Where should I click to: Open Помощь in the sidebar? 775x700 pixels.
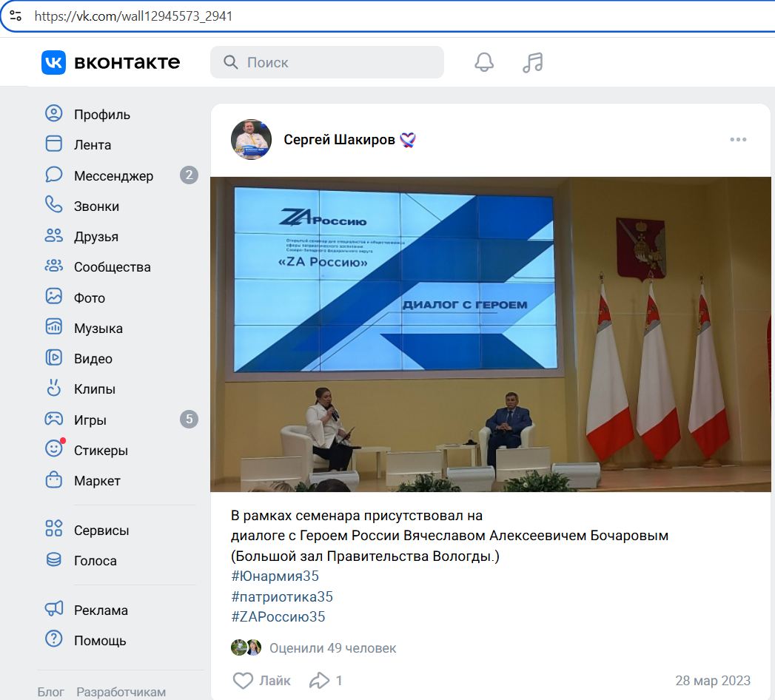[100, 642]
